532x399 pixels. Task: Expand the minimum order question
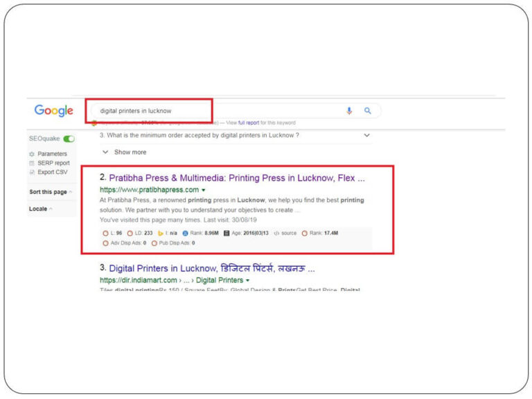366,135
